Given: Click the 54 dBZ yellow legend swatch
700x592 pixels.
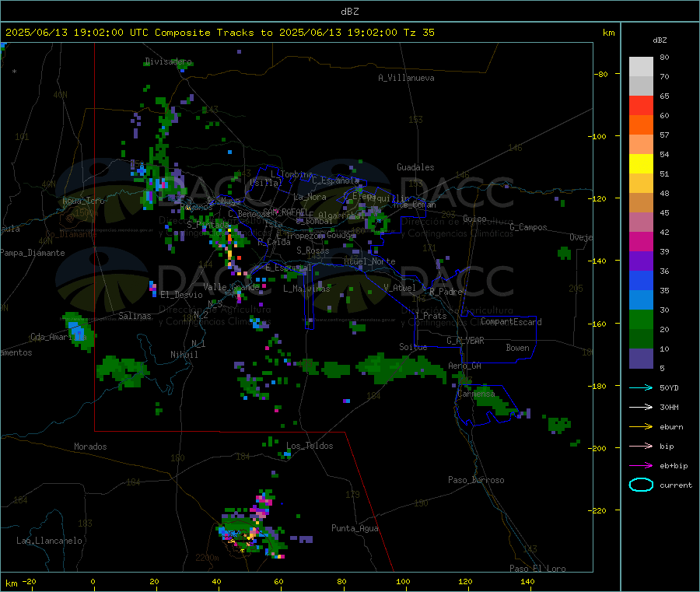Looking at the screenshot, I should [x=641, y=164].
